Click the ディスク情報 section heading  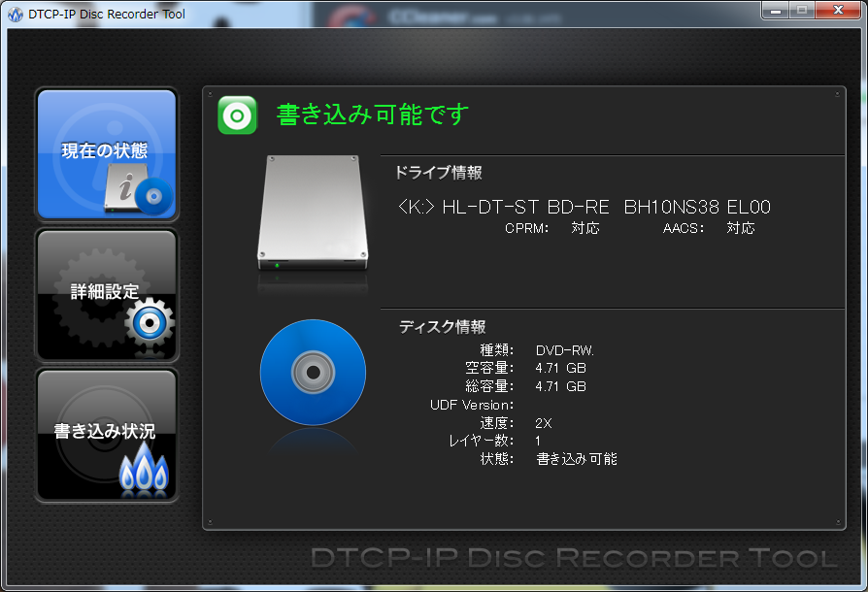pyautogui.click(x=443, y=327)
